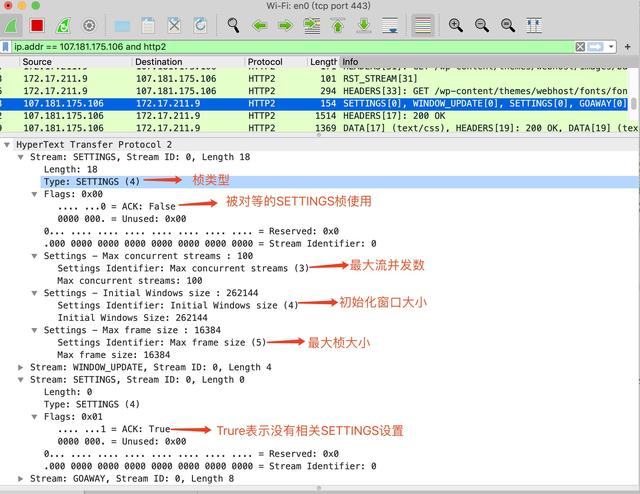The height and width of the screenshot is (494, 640).
Task: Select Max frame size: 16384 value
Action: pyautogui.click(x=113, y=355)
